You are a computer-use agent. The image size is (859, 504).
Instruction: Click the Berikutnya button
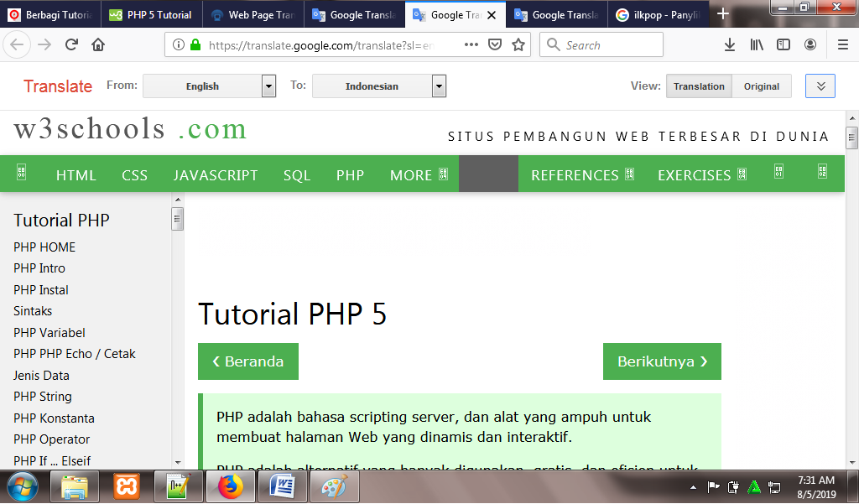click(x=662, y=361)
